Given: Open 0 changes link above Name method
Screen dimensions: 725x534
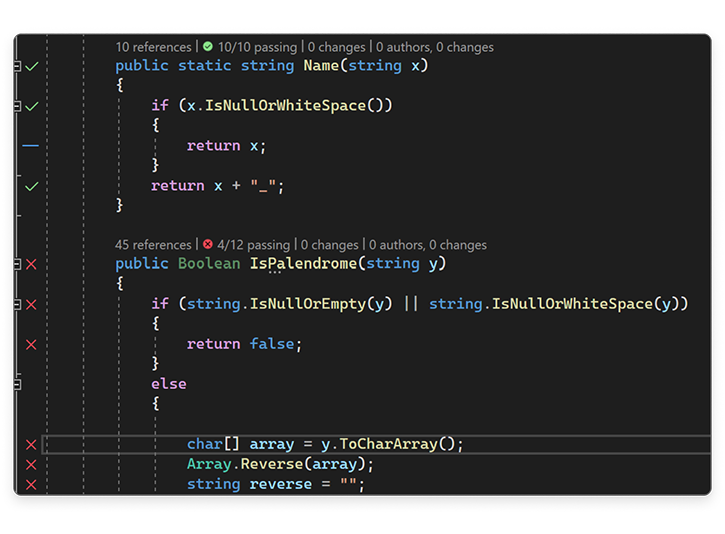Looking at the screenshot, I should [x=337, y=47].
